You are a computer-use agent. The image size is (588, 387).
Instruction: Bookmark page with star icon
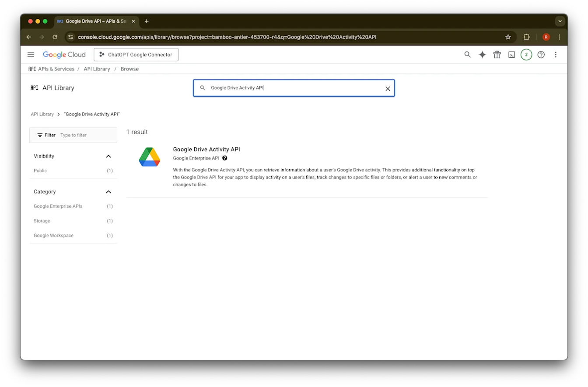click(x=508, y=37)
